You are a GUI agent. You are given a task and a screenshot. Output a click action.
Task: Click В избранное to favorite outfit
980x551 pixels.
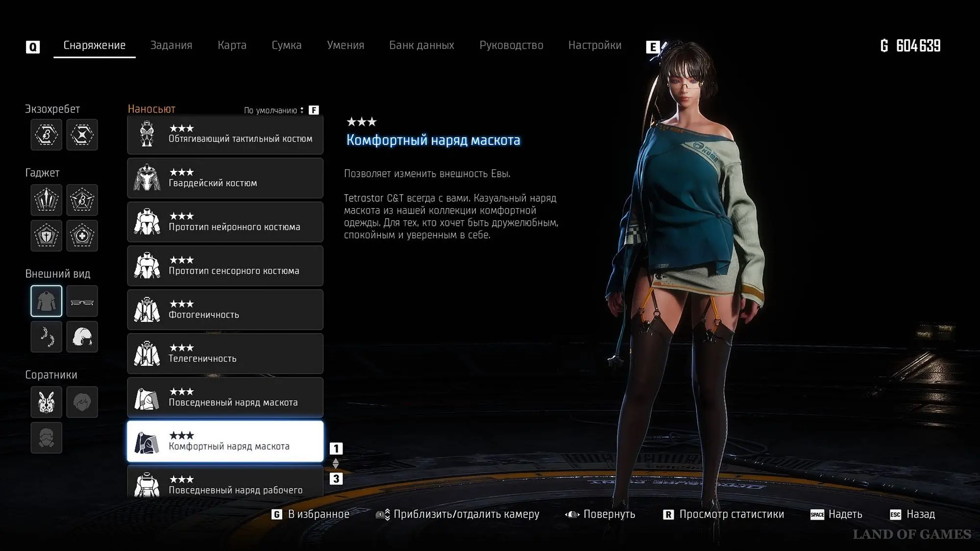coord(311,514)
